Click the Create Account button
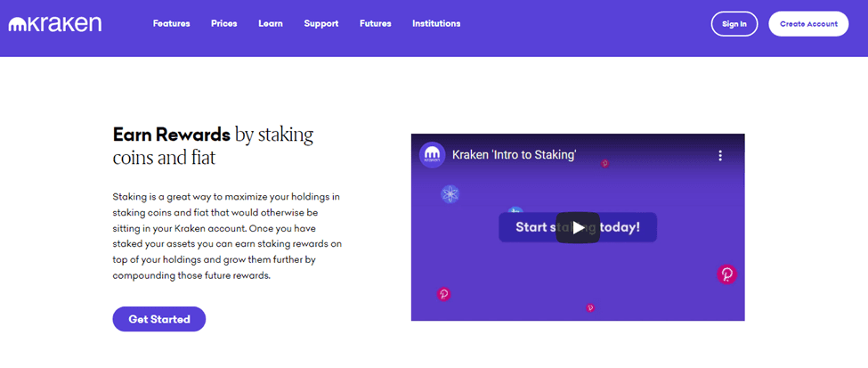This screenshot has width=868, height=368. (x=808, y=24)
